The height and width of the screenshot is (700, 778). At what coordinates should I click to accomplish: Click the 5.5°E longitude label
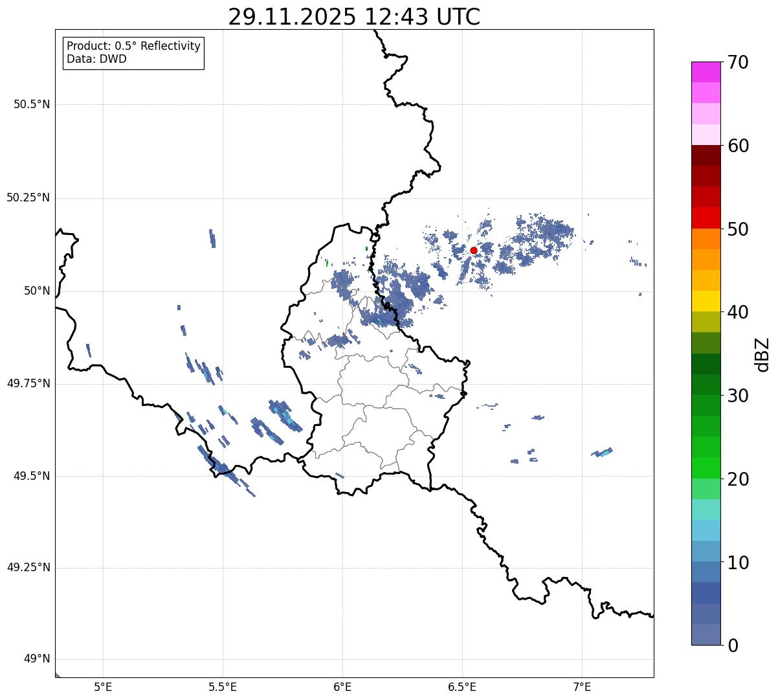tap(223, 687)
